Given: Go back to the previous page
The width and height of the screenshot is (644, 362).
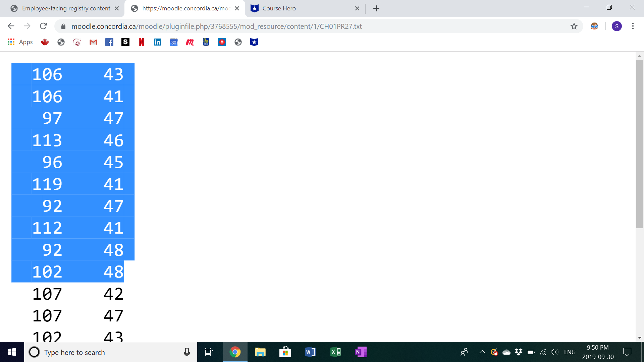Looking at the screenshot, I should tap(11, 26).
